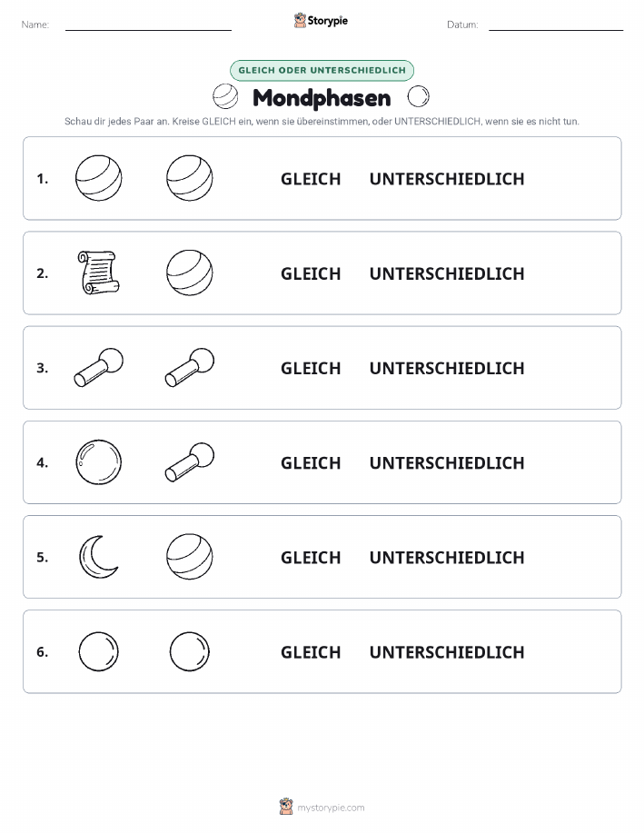Select GLEICH for question 6
Image resolution: width=644 pixels, height=833 pixels.
click(x=311, y=652)
